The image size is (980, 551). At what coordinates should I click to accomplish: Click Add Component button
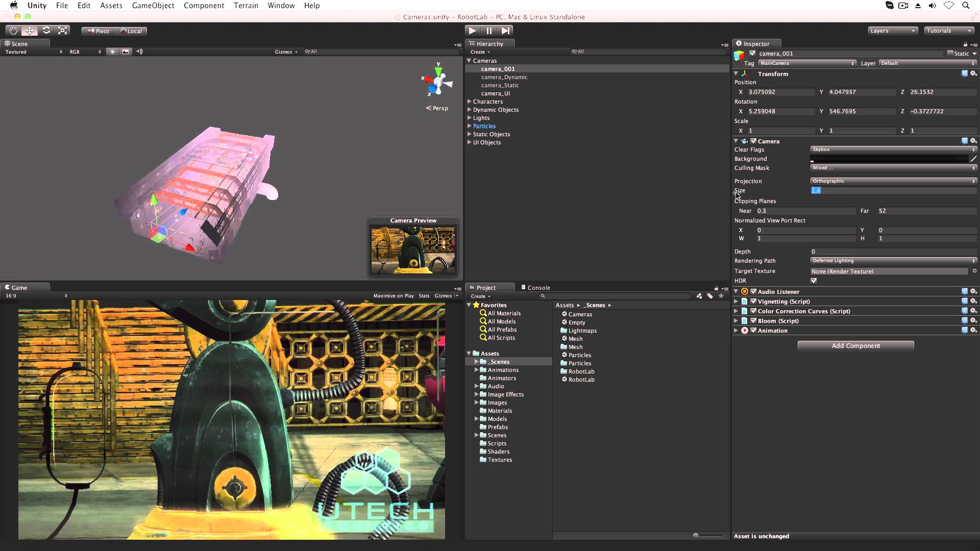pos(855,346)
